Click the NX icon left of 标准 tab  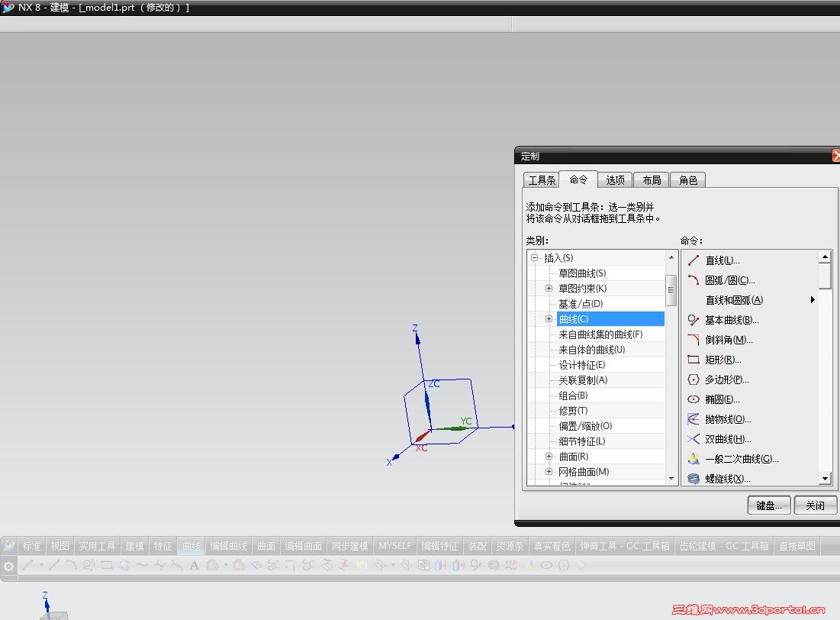point(8,546)
